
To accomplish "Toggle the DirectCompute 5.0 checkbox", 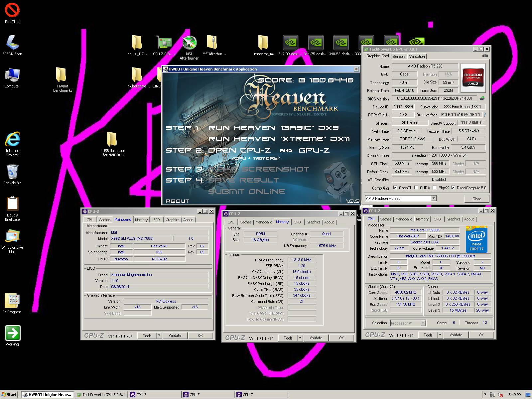I will (x=453, y=188).
